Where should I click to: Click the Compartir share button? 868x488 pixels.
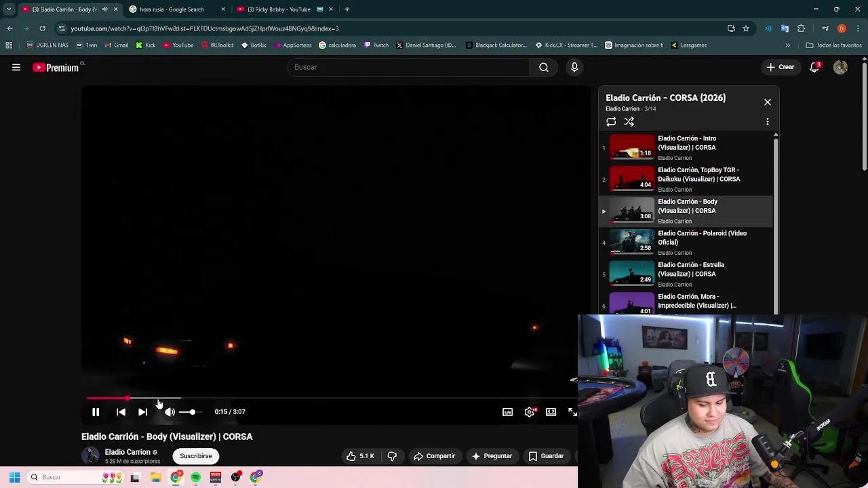coord(434,456)
